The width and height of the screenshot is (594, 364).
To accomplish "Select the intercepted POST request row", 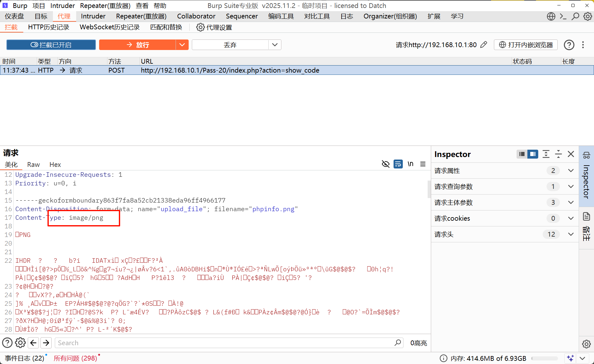I will 297,70.
